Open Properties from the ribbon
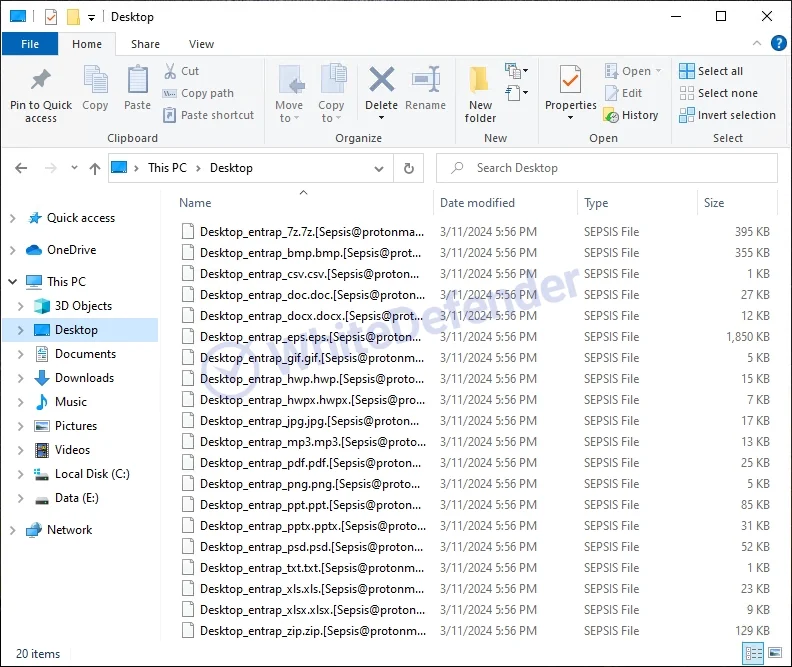 [570, 82]
